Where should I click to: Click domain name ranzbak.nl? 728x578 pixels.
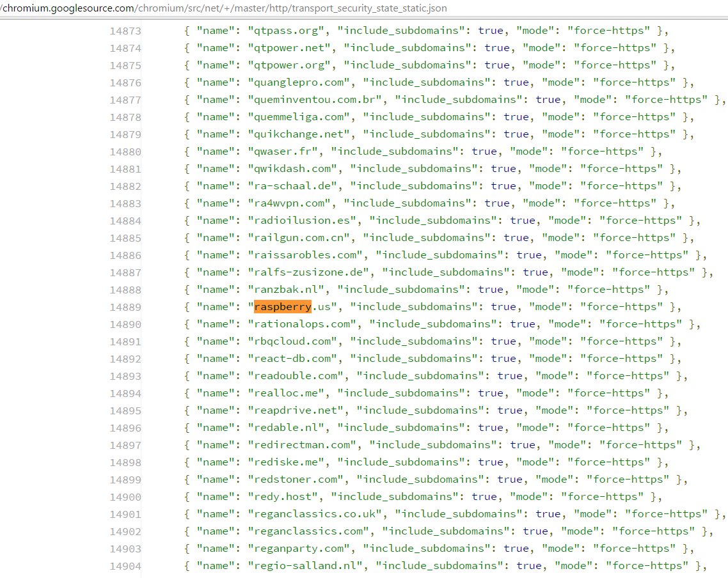point(286,290)
